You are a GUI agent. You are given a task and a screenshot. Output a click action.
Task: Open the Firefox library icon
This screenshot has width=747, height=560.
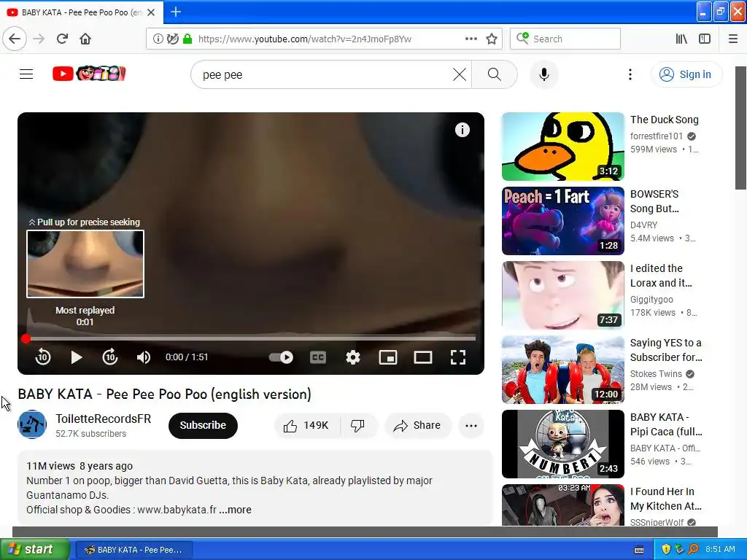[x=681, y=39]
